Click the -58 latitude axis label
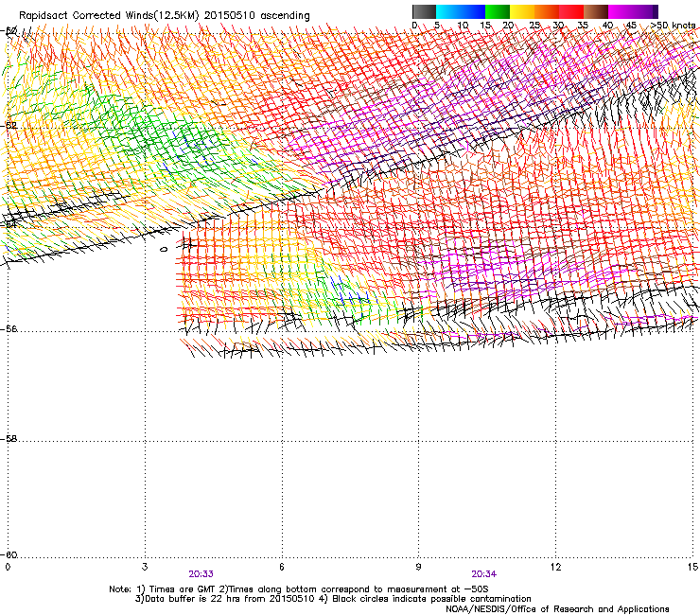The height and width of the screenshot is (615, 700). click(x=9, y=439)
